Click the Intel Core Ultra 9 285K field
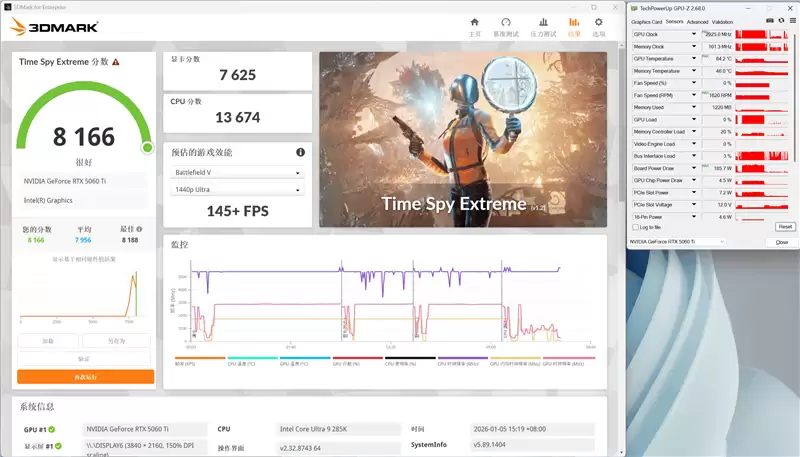The image size is (800, 457). pos(339,429)
